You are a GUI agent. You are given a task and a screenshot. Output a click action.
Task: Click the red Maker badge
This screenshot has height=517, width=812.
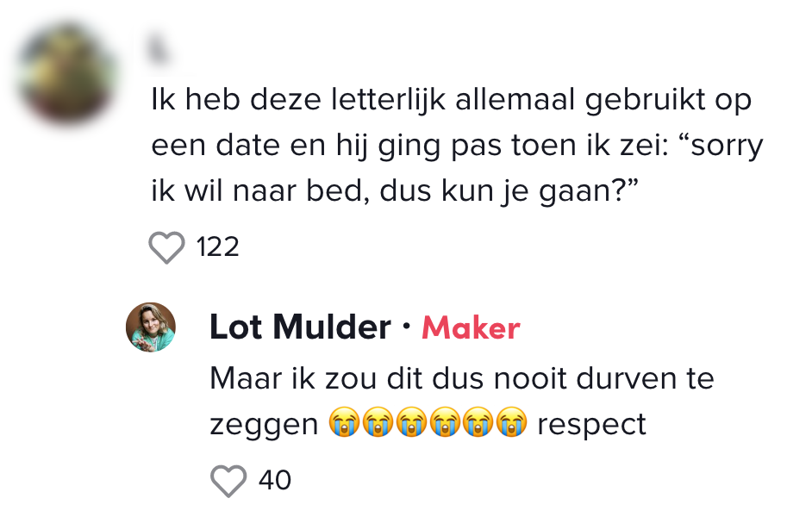tap(471, 328)
